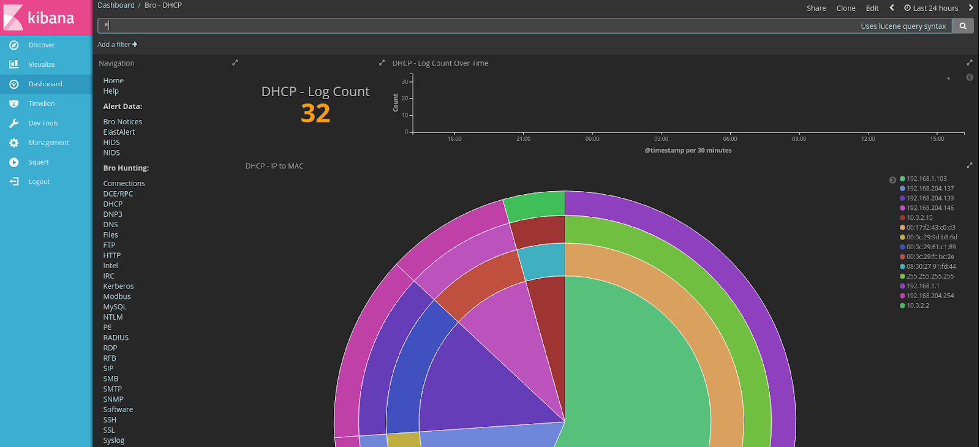Toggle the 192.168.1.103 legend entry

tap(923, 179)
